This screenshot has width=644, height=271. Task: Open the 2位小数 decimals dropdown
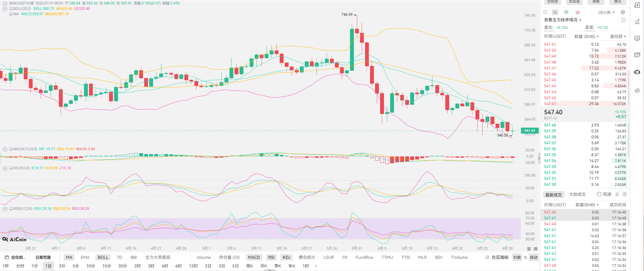606,12
